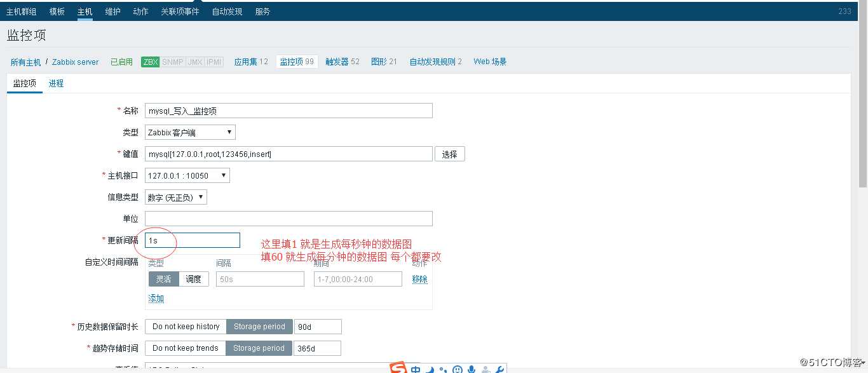Choose Storage period for trends
Viewport: 868px width, 373px height.
tap(259, 348)
